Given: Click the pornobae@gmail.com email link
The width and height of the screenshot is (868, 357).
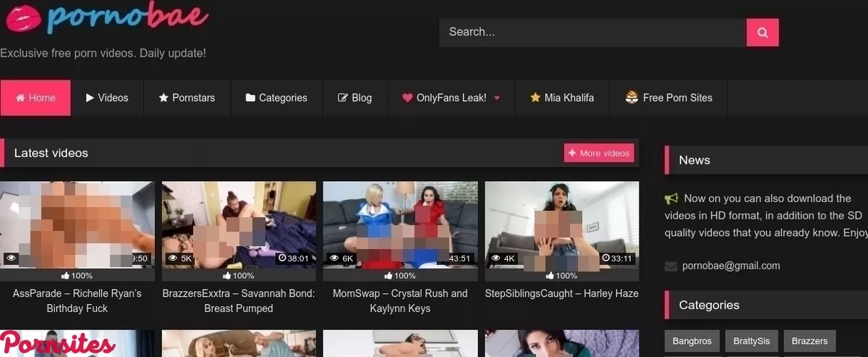Looking at the screenshot, I should 731,266.
